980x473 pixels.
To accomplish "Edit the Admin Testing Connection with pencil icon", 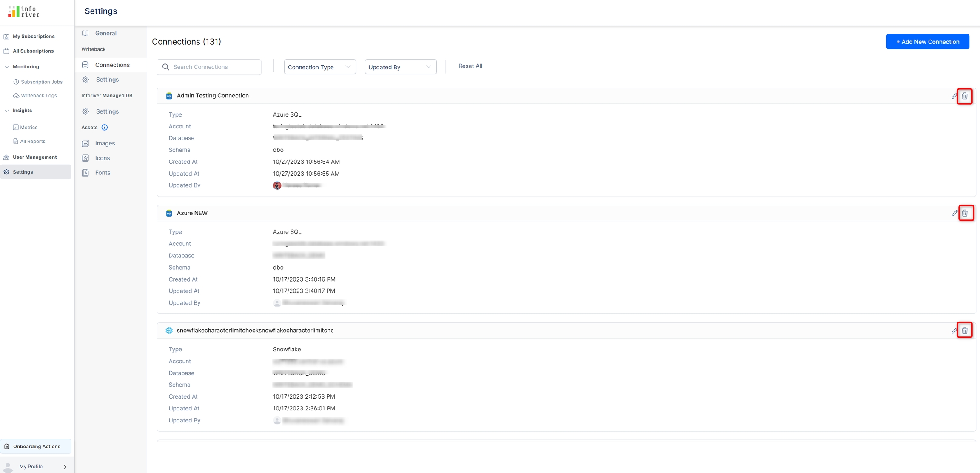I will (954, 96).
